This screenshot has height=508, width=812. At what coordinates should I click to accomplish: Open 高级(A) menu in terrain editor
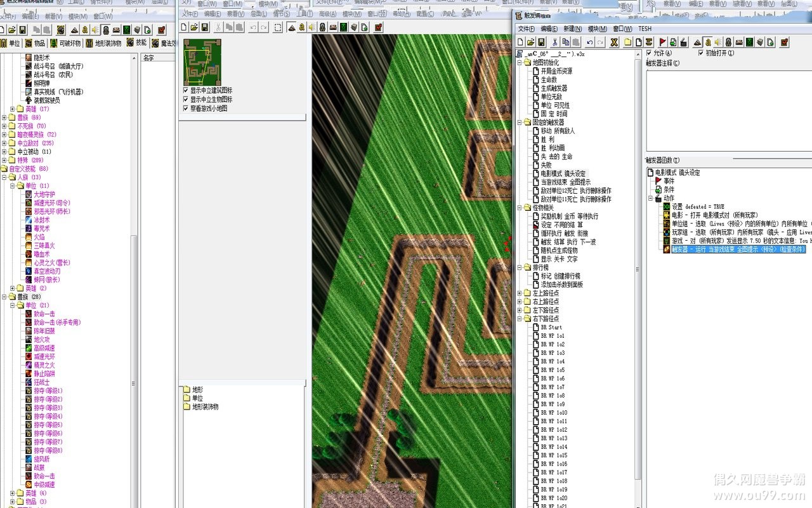[327, 14]
